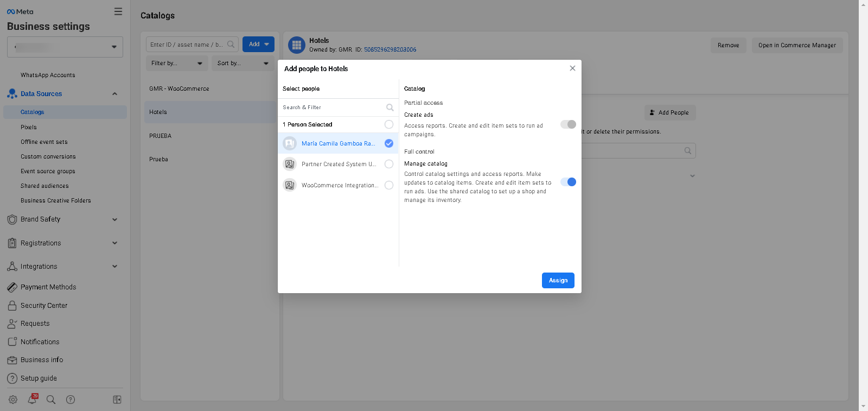Open Event source groups
The image size is (868, 411).
pyautogui.click(x=48, y=171)
